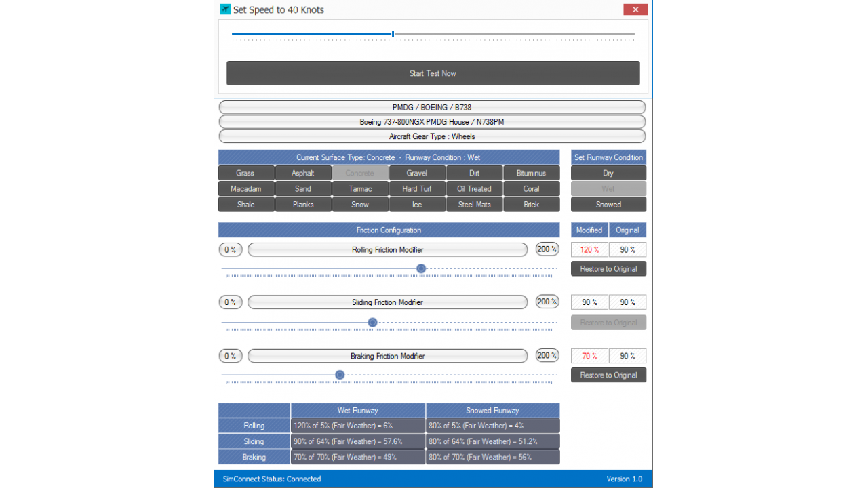
Task: Click the Snowed Runway table header
Action: point(492,410)
